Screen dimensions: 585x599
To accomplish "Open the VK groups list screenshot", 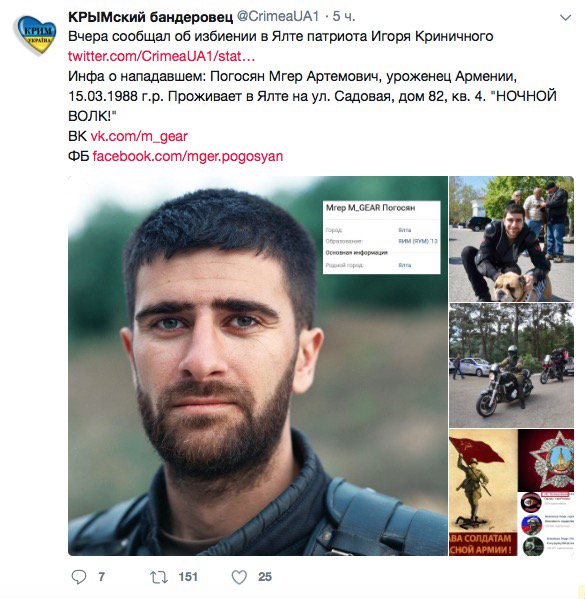I will tap(546, 524).
